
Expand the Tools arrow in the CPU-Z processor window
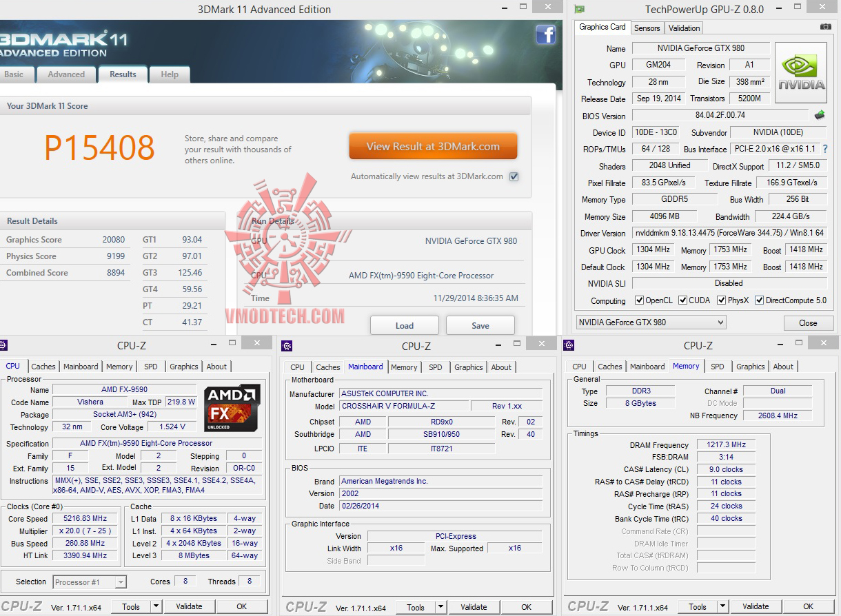point(156,607)
